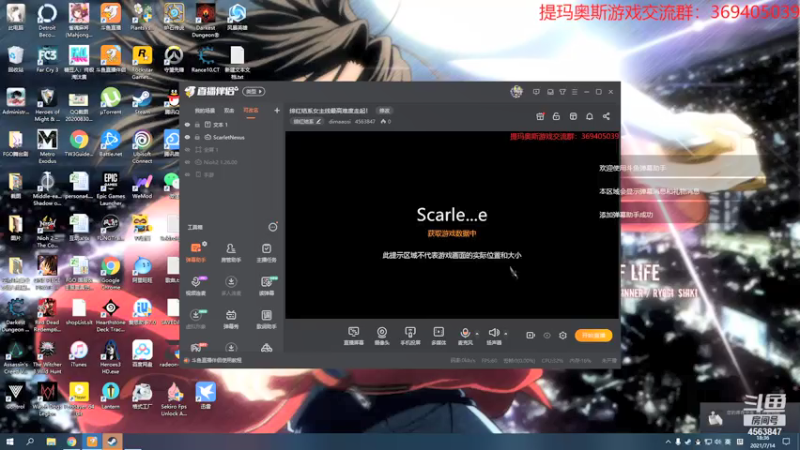Expand the speaker options arrow
This screenshot has width=800, height=450.
click(x=506, y=334)
